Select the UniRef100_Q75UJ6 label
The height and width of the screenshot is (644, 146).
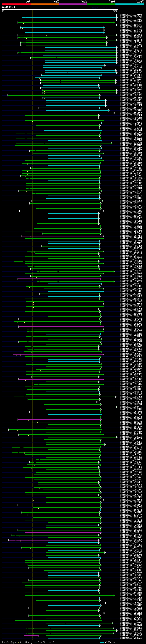coord(131,191)
